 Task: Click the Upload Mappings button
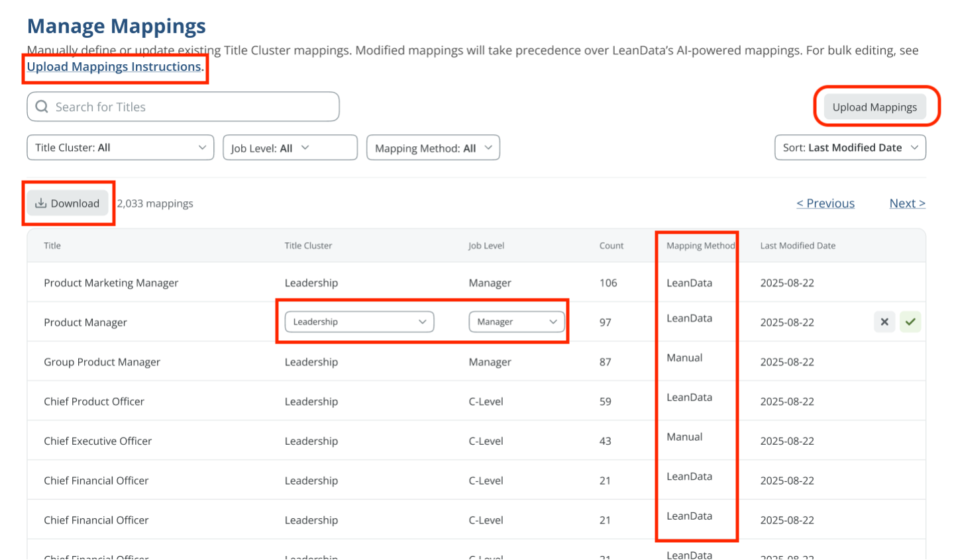click(x=874, y=107)
